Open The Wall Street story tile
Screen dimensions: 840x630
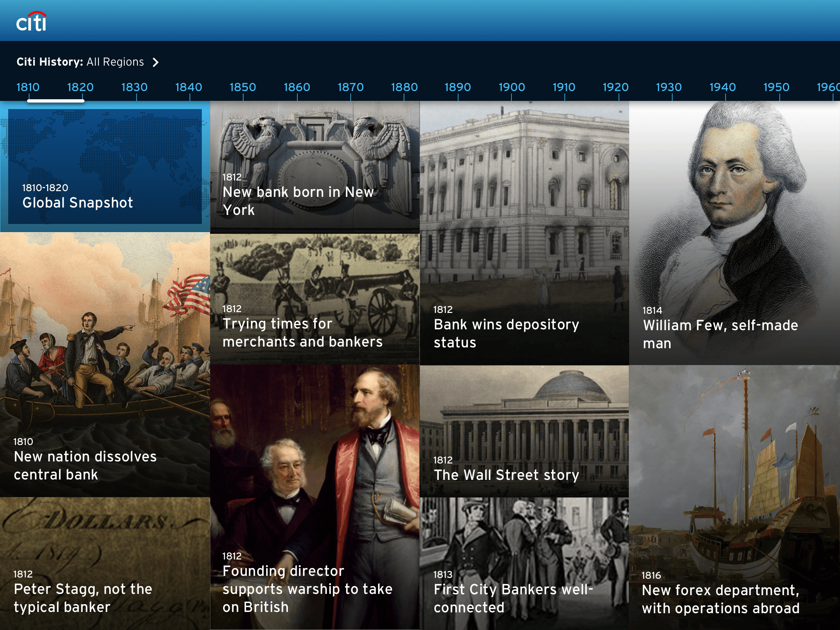(x=524, y=431)
